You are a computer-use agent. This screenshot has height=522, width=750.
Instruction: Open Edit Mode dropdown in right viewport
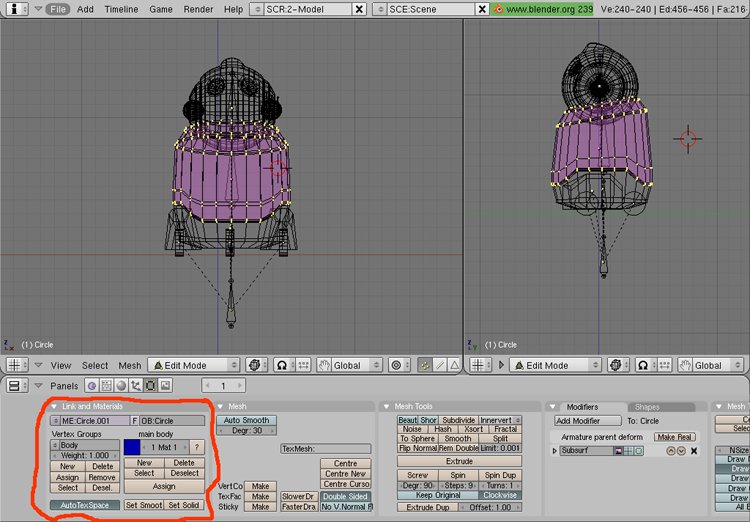tap(555, 365)
